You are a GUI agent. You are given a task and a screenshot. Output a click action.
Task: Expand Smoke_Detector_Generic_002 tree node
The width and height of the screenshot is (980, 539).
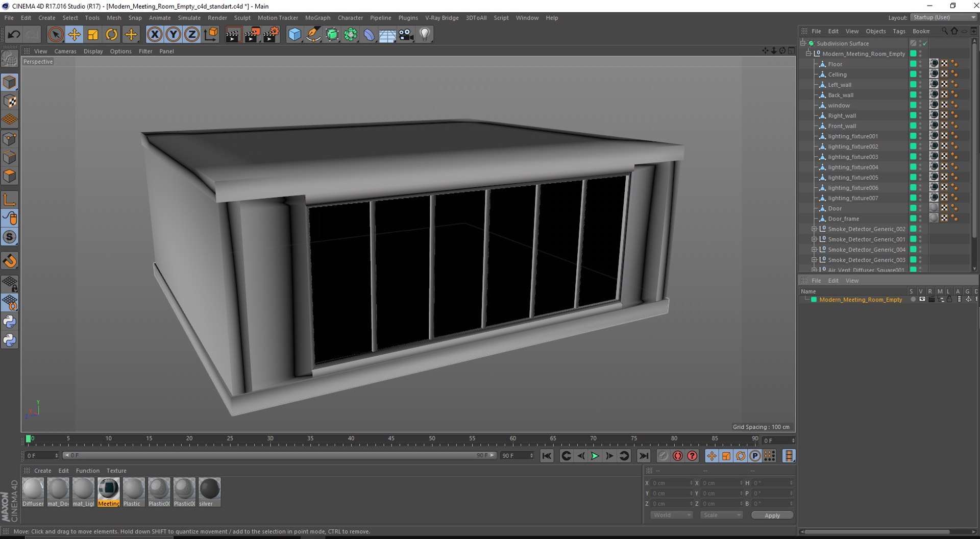(x=814, y=229)
